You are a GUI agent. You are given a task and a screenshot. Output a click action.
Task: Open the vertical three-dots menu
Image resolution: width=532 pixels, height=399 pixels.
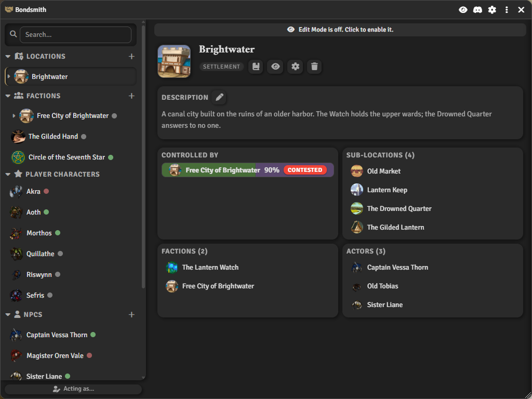click(x=507, y=10)
